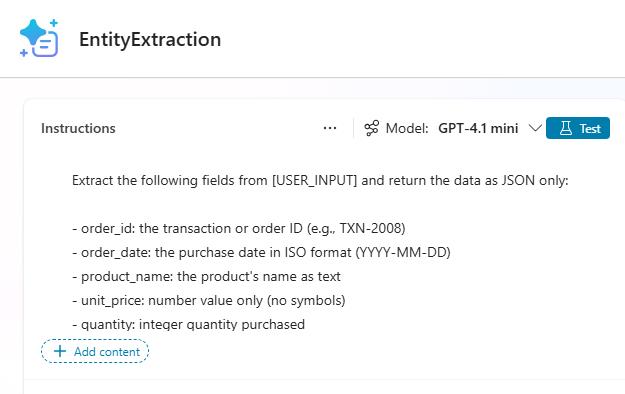Place the cursor in the order_date line
This screenshot has height=394, width=625.
[x=261, y=252]
